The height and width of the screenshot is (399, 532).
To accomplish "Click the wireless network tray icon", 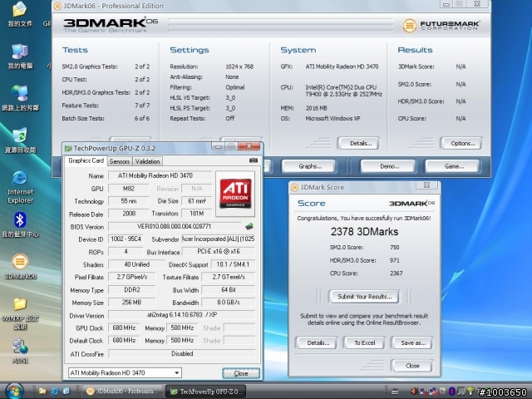I will [470, 392].
